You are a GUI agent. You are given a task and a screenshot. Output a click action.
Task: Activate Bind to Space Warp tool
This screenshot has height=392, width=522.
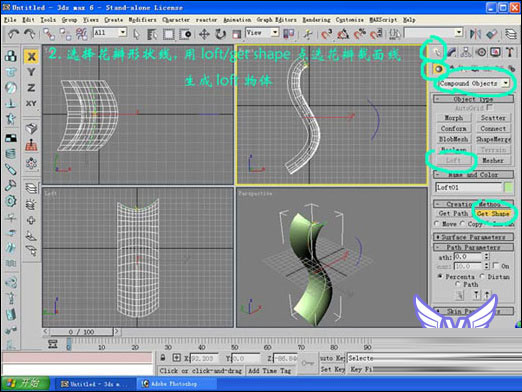click(x=81, y=34)
